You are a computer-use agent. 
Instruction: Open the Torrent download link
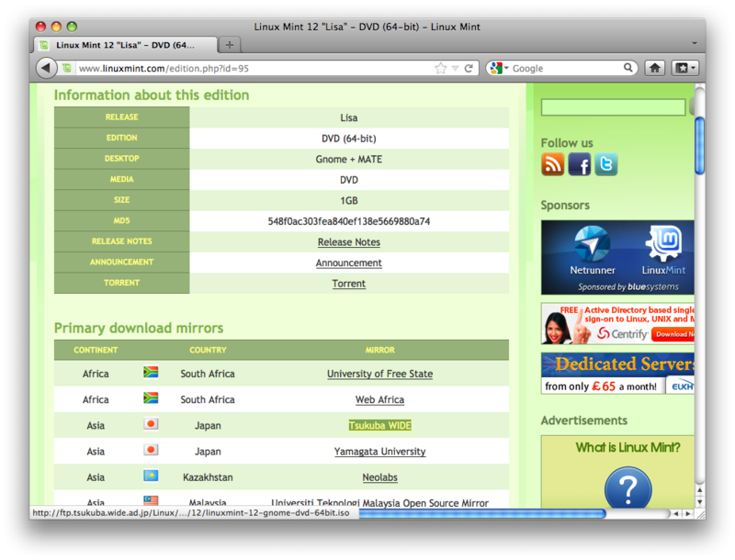tap(349, 284)
